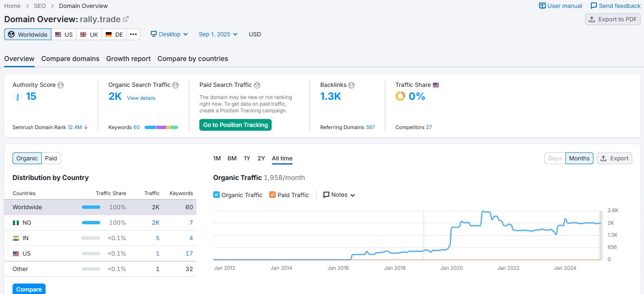This screenshot has height=294, width=644.
Task: Open the Backlinks 1.3K value
Action: (x=331, y=96)
